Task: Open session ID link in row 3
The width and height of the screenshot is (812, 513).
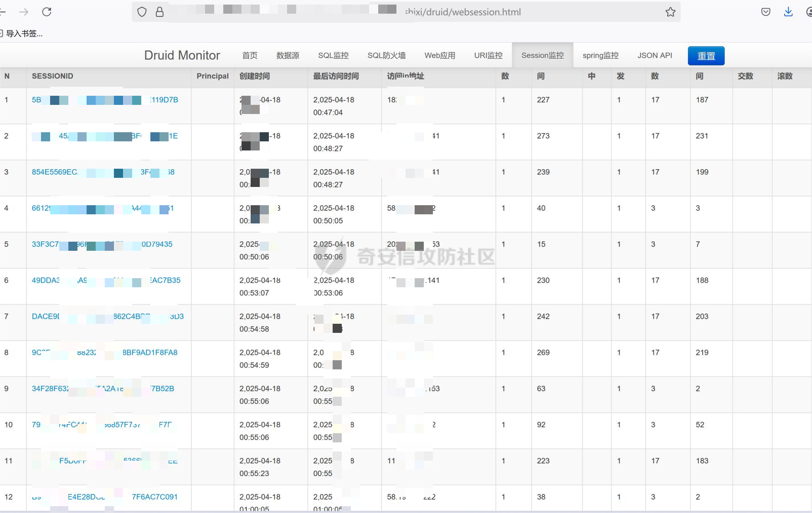Action: [55, 172]
